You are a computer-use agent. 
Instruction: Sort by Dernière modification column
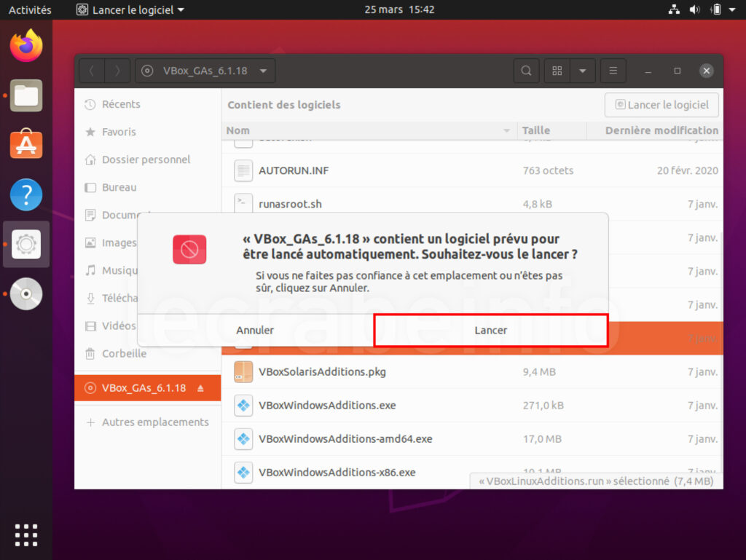click(x=655, y=130)
